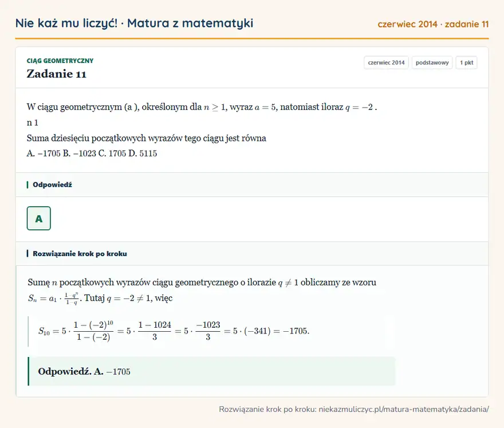Click the 'Nie każ mu liczyć! · Matura z matematyki' header
This screenshot has height=428, width=504.
[134, 23]
